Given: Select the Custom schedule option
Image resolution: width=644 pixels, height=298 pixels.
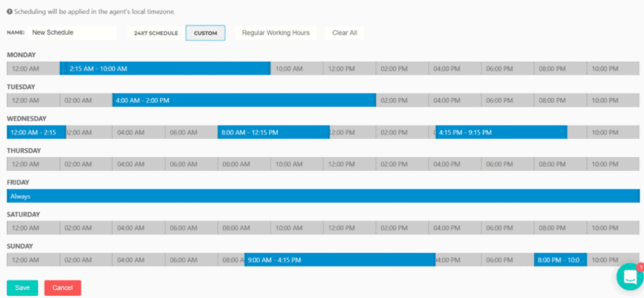Looking at the screenshot, I should (x=206, y=33).
